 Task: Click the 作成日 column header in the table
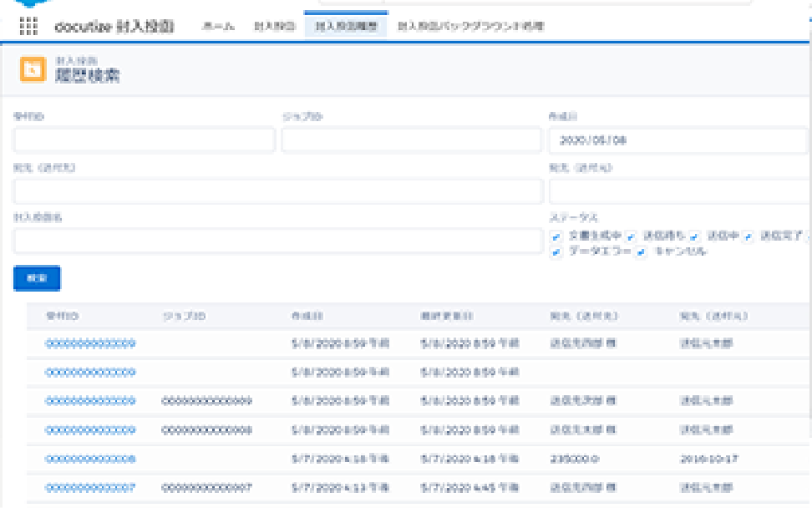307,316
